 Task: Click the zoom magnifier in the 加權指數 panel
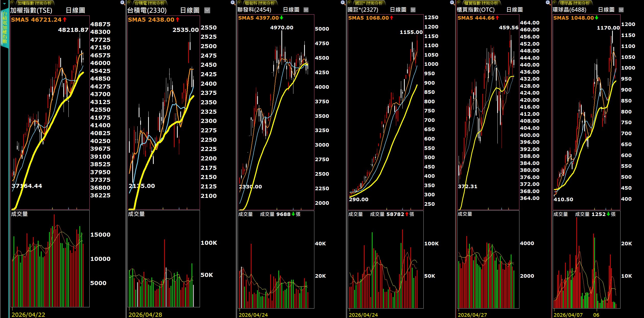pos(123,3)
